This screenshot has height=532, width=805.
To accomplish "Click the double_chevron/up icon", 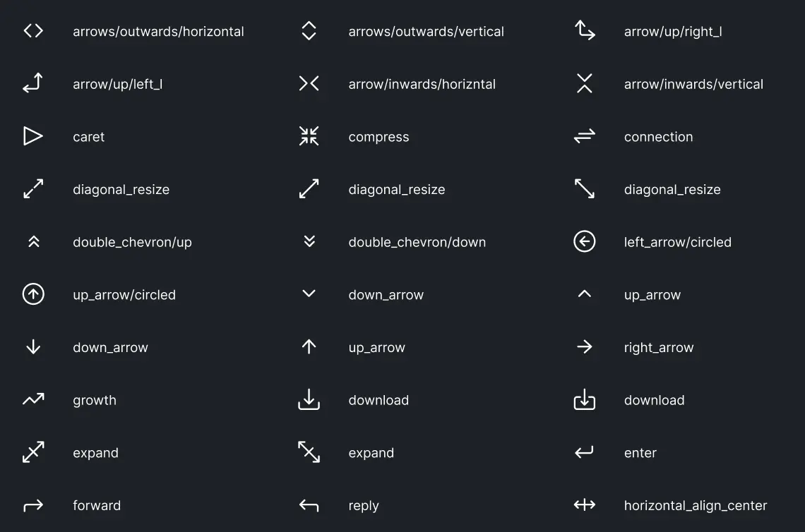I will pos(33,242).
